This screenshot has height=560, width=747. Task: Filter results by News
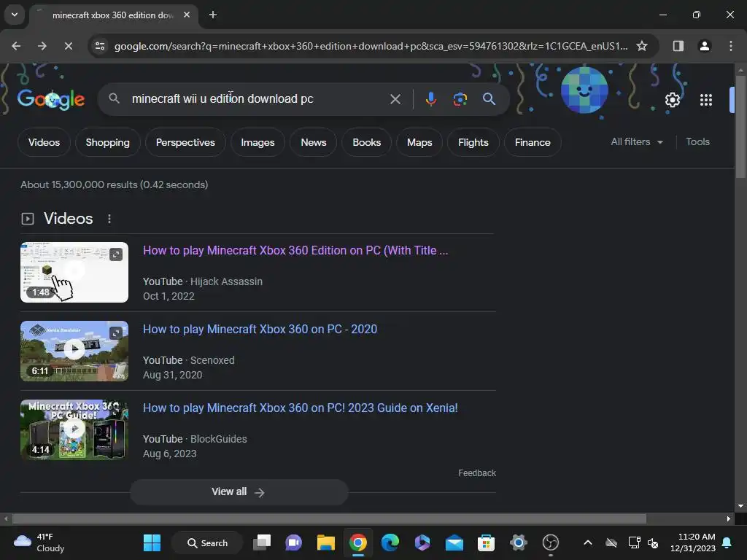(x=314, y=142)
